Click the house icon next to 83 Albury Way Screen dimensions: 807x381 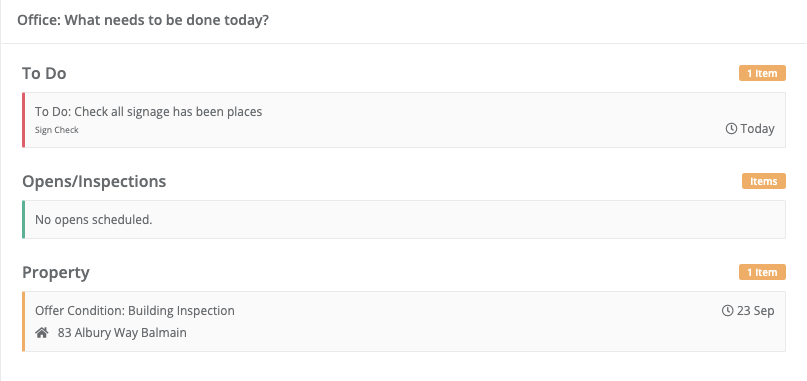pyautogui.click(x=42, y=333)
